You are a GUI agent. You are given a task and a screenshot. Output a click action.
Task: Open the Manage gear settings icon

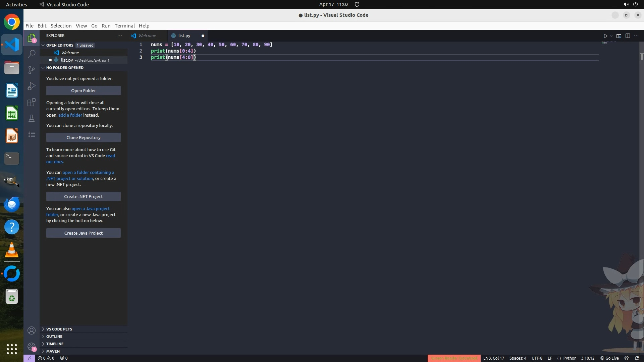32,346
